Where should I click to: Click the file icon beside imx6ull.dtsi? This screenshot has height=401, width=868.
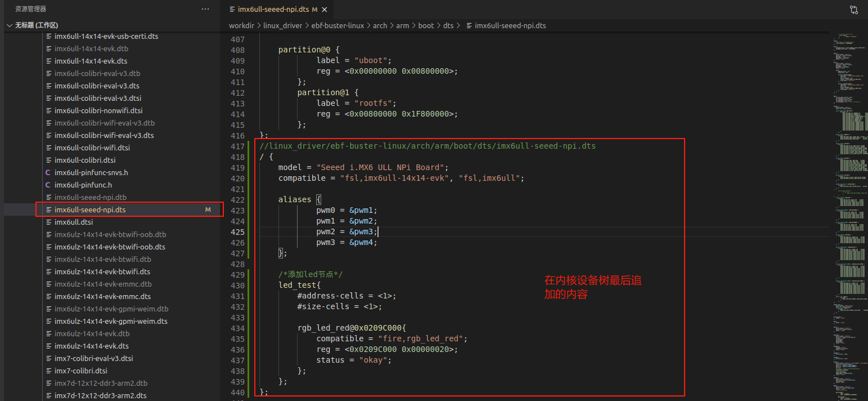click(48, 222)
